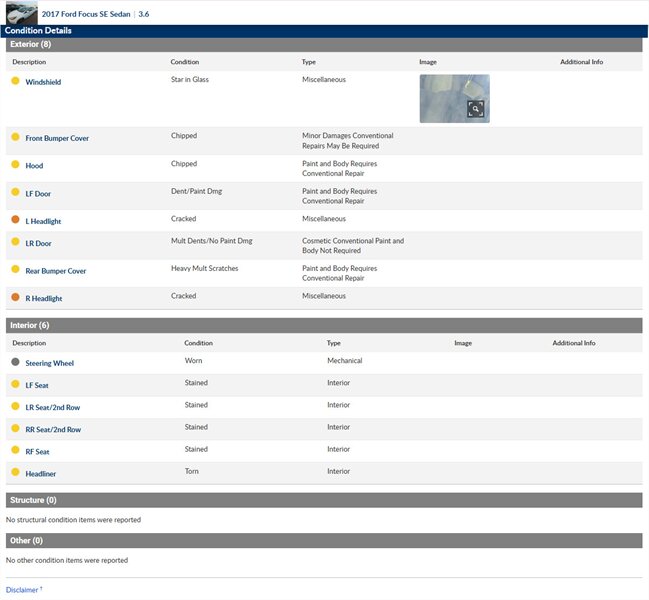Open the LR Seat/2nd Row link
Viewport: 649px width, 600px height.
coord(53,407)
